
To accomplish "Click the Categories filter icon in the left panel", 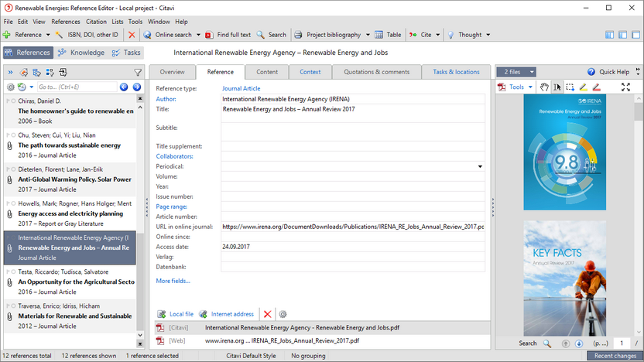I will (37, 72).
